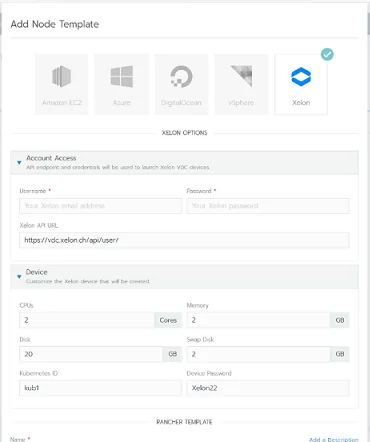Click the XELON OPTIONS section title
This screenshot has height=442, width=370.
[184, 133]
